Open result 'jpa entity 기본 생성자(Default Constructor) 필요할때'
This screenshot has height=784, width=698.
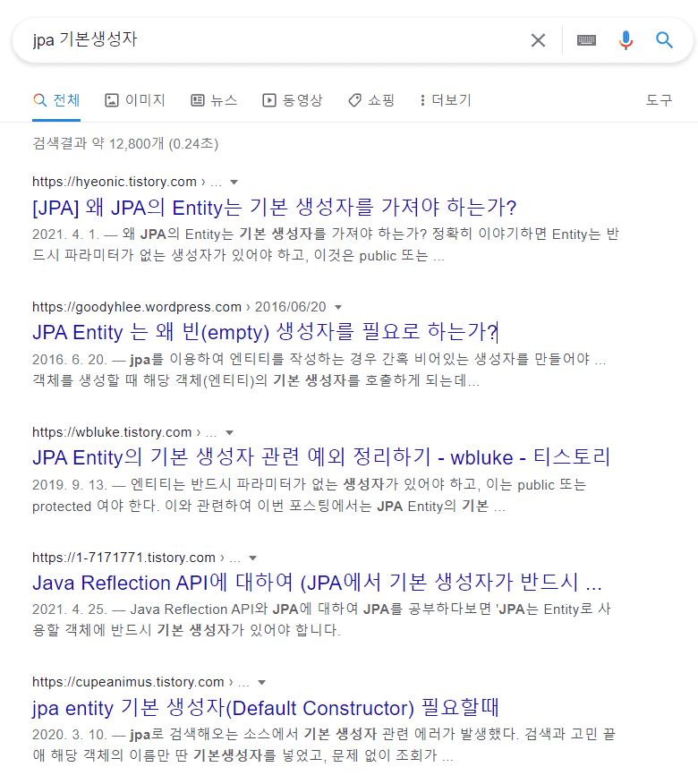coord(266,708)
